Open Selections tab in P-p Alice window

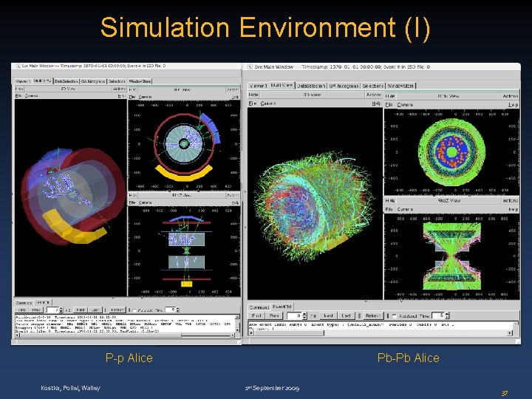(x=117, y=81)
